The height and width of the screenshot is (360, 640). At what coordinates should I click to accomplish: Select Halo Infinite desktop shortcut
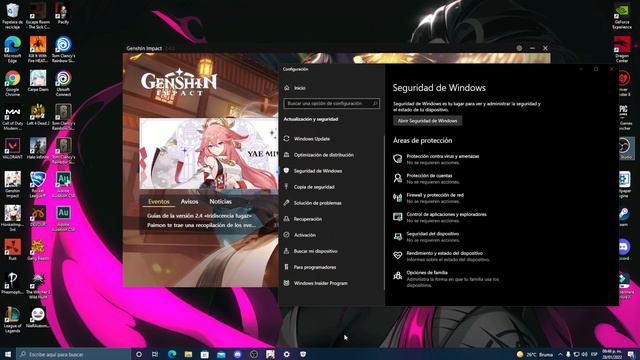[x=38, y=149]
